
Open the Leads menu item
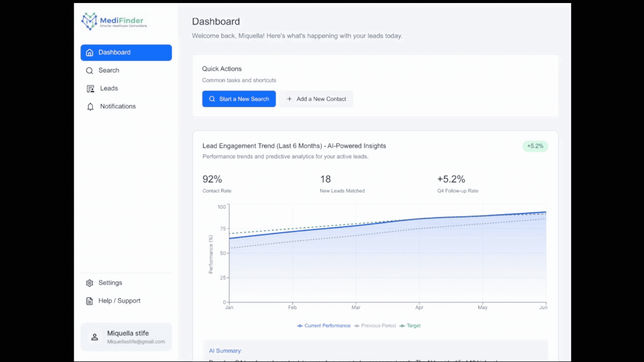coord(109,89)
